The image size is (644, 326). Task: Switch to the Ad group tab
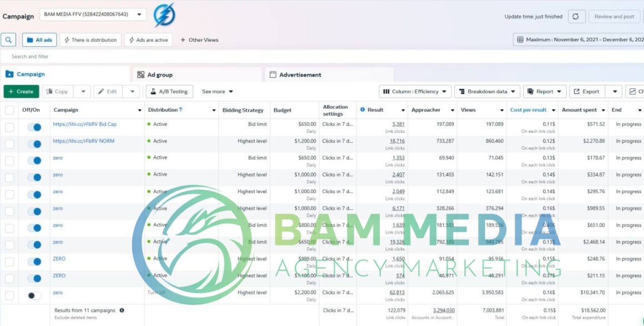pos(197,75)
